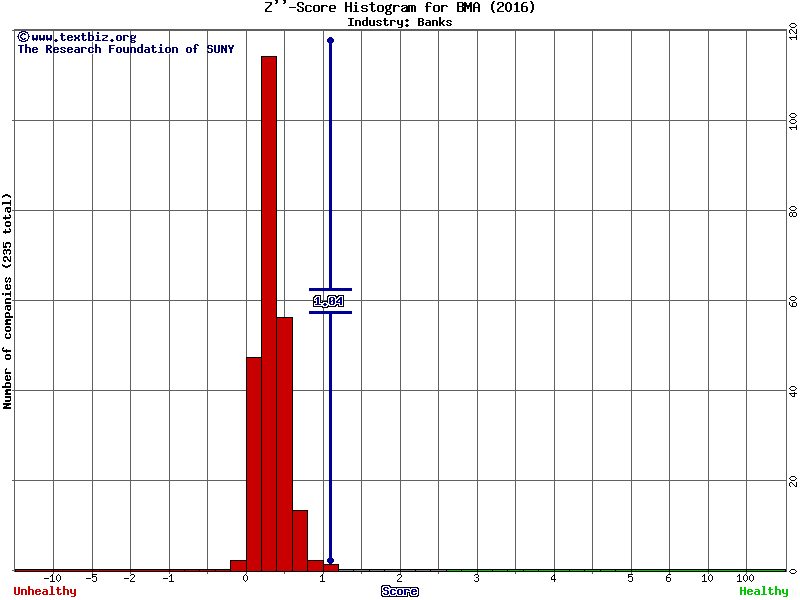Click the top dot of the blue marker line

coord(331,40)
